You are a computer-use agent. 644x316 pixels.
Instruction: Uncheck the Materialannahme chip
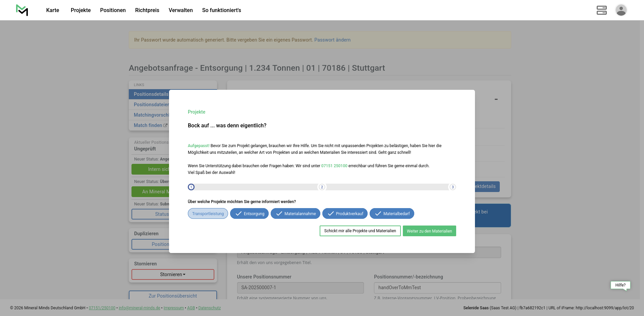tap(296, 214)
